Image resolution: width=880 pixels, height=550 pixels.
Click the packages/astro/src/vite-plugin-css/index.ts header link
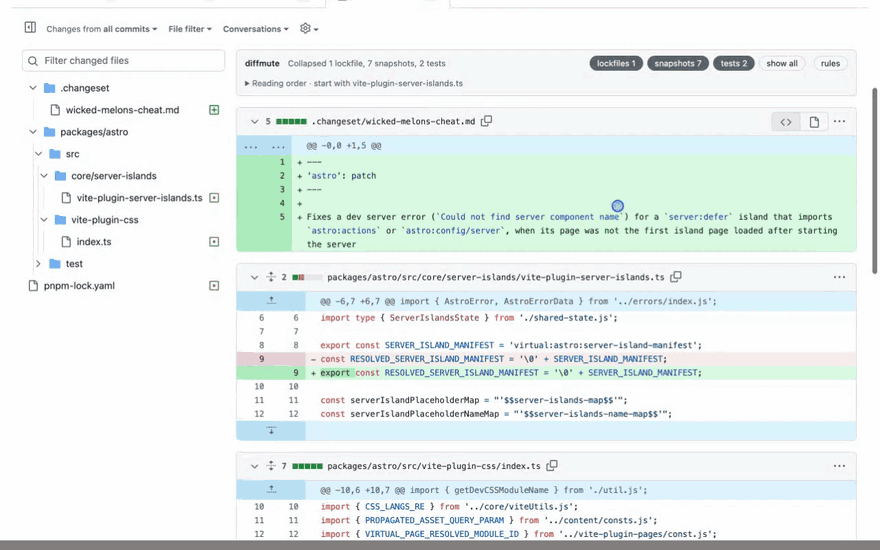pos(434,466)
